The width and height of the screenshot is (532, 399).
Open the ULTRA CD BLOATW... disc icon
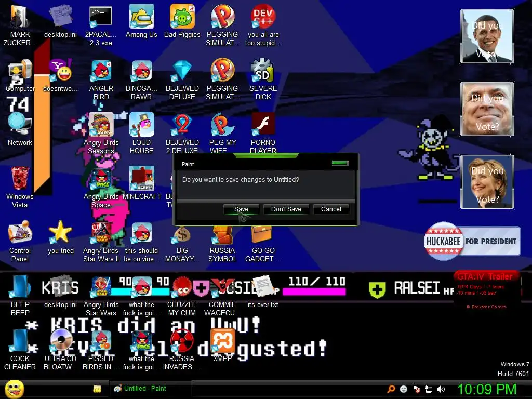(60, 350)
